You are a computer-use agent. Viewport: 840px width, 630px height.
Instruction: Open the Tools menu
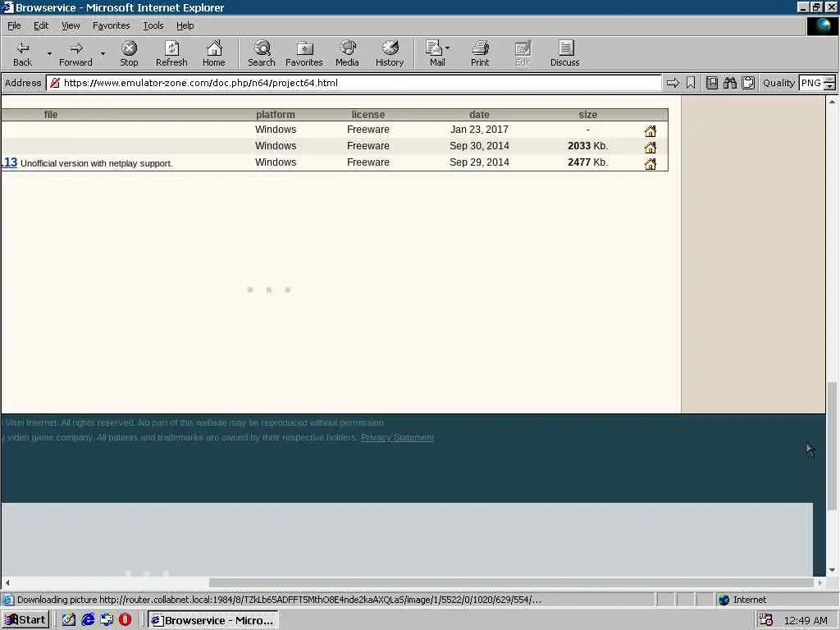153,25
